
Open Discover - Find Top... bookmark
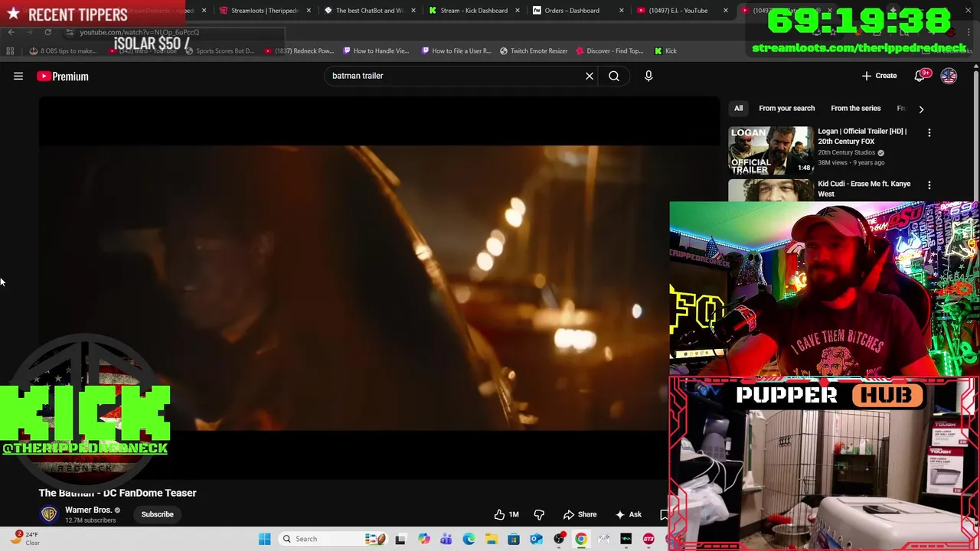pyautogui.click(x=609, y=51)
